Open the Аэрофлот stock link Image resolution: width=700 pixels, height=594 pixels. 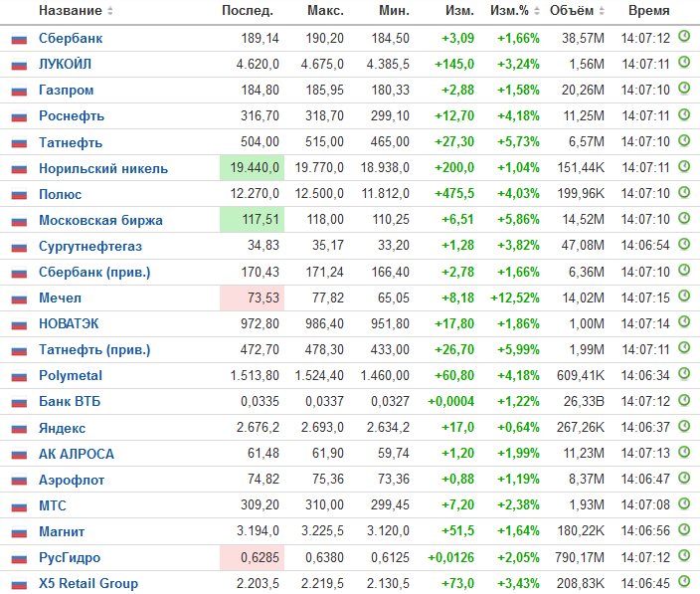(72, 480)
